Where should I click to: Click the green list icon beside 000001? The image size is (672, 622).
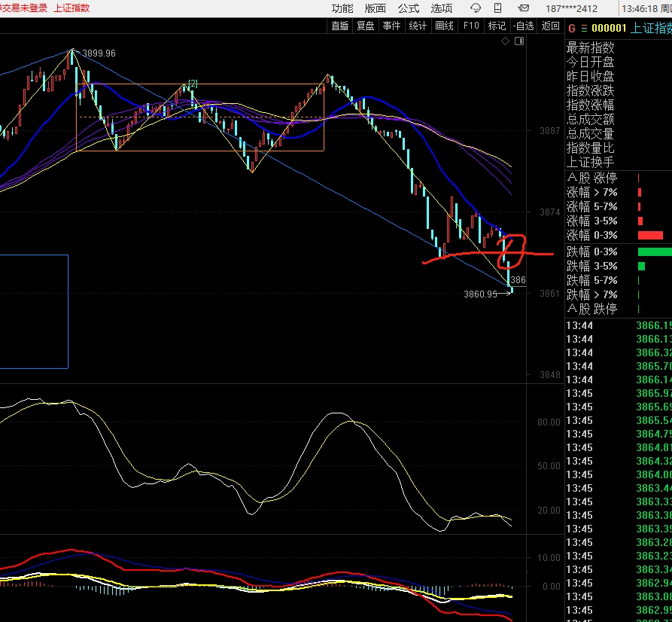584,29
